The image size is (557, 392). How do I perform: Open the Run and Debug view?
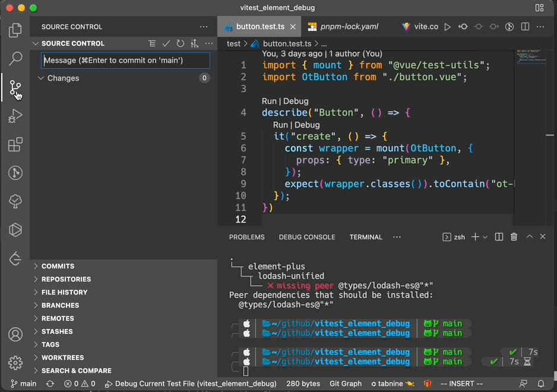click(x=15, y=116)
